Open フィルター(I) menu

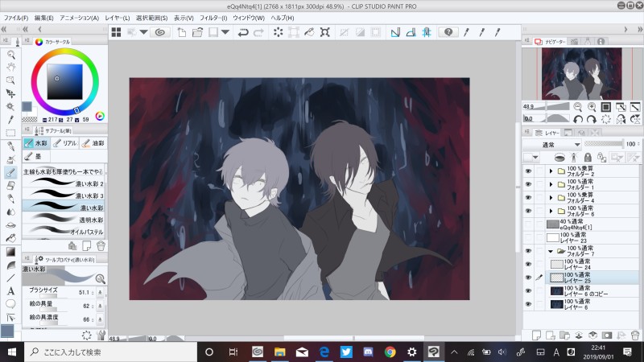tap(213, 18)
